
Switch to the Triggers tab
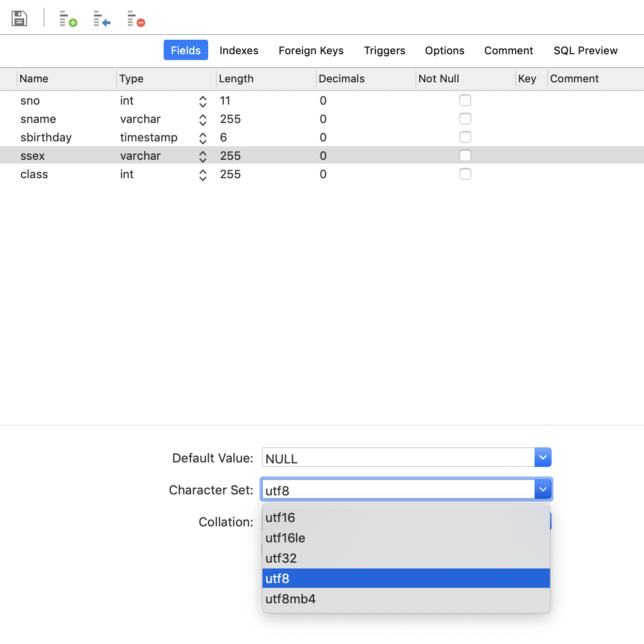384,50
